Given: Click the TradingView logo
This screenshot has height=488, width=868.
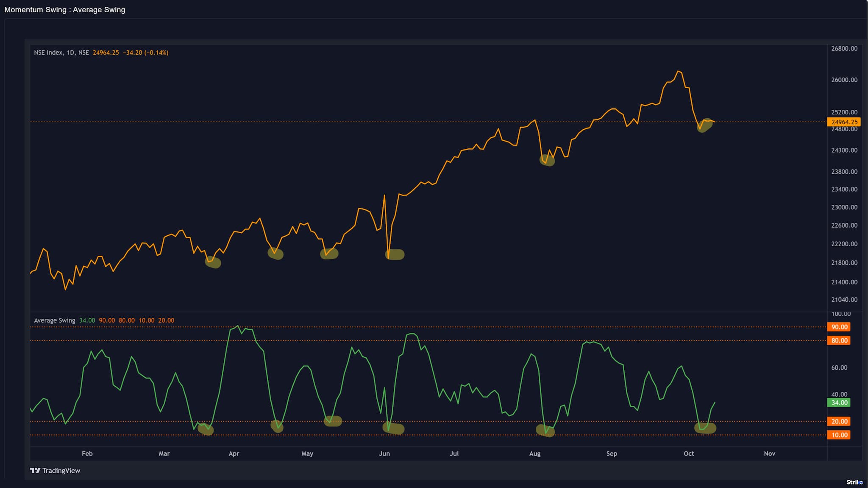Looking at the screenshot, I should point(55,470).
